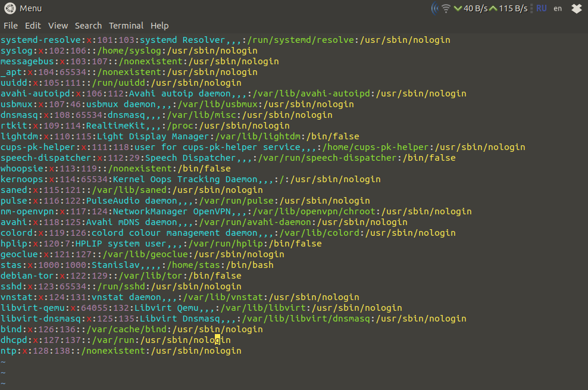588x390 pixels.
Task: Click '/home/stas' path text
Action: (193, 265)
